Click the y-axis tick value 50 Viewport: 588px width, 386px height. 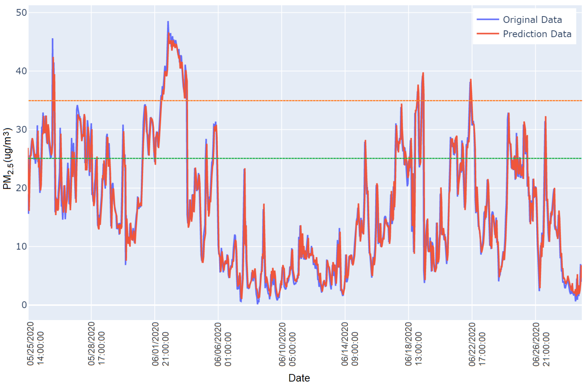point(21,13)
